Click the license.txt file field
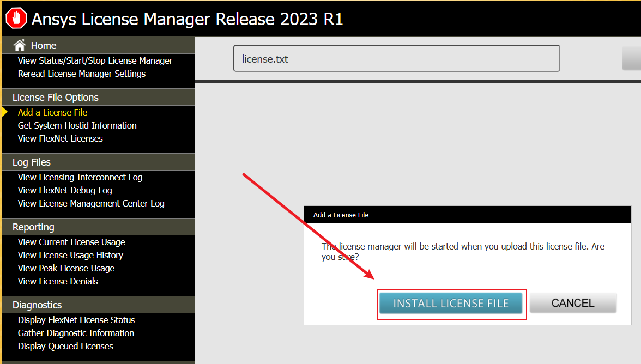The image size is (641, 364). click(397, 58)
